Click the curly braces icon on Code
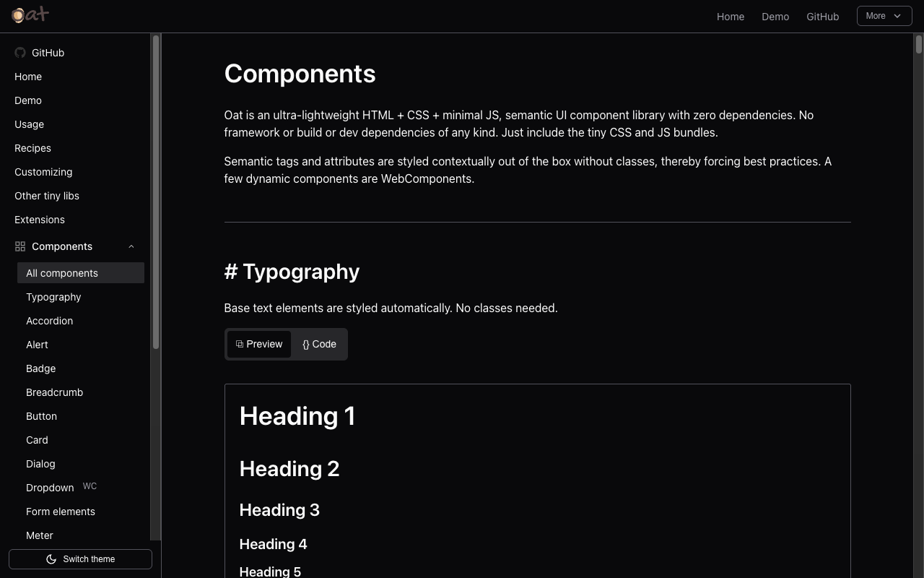924x578 pixels. point(305,344)
